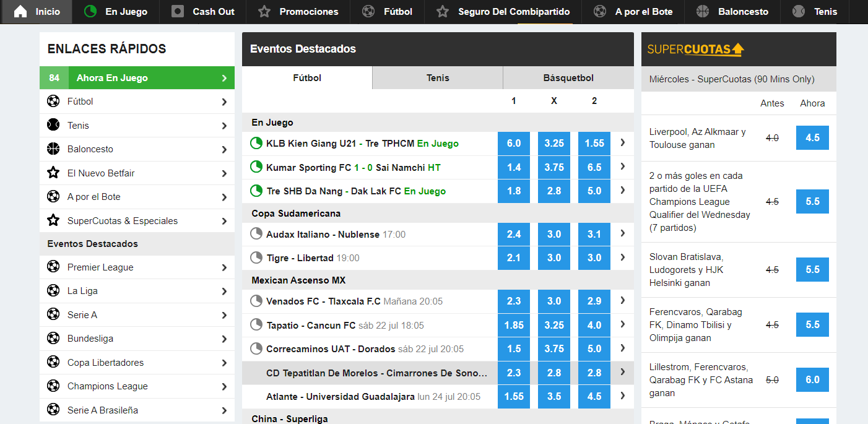
Task: Open the SuperCuotas logo header
Action: (696, 49)
